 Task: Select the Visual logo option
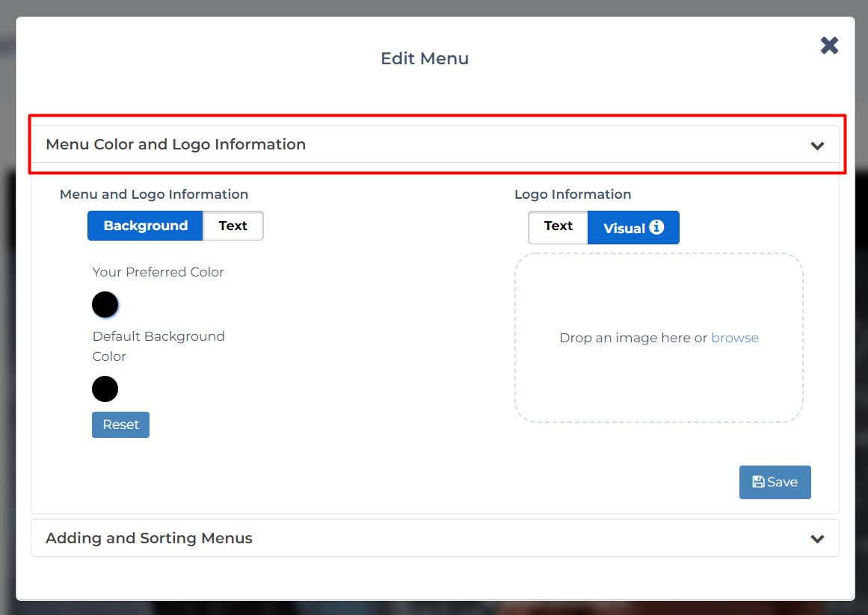624,228
